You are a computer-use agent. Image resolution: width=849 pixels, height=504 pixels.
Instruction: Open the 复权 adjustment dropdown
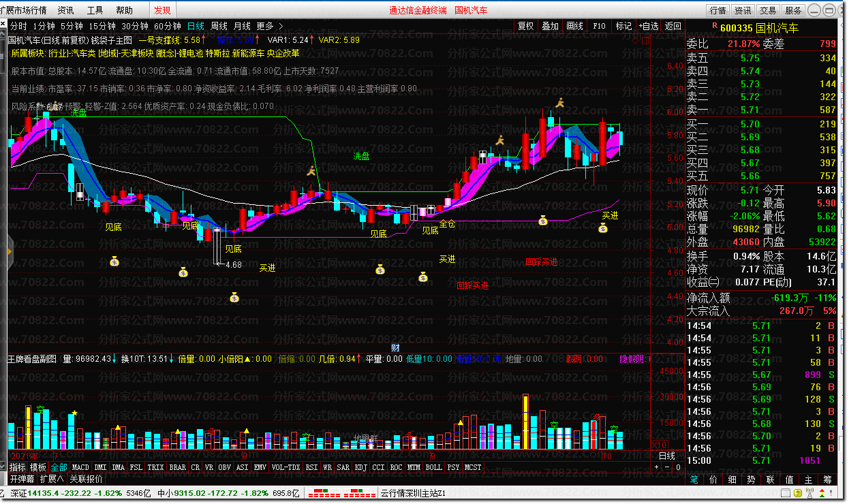click(526, 27)
